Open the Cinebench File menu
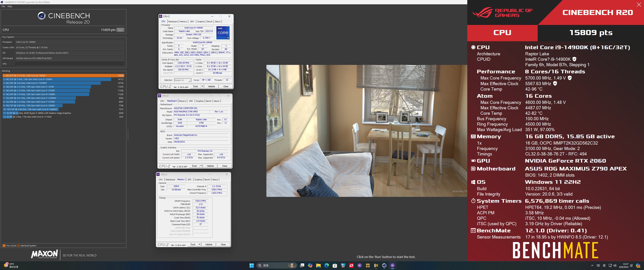The width and height of the screenshot is (644, 270). pyautogui.click(x=3, y=6)
